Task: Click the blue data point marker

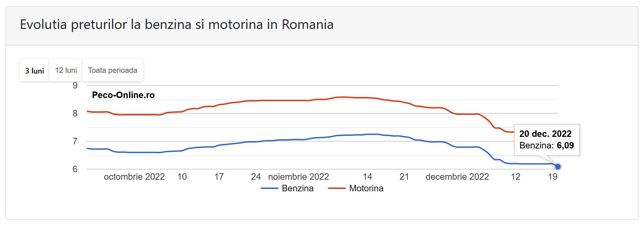Action: click(558, 166)
